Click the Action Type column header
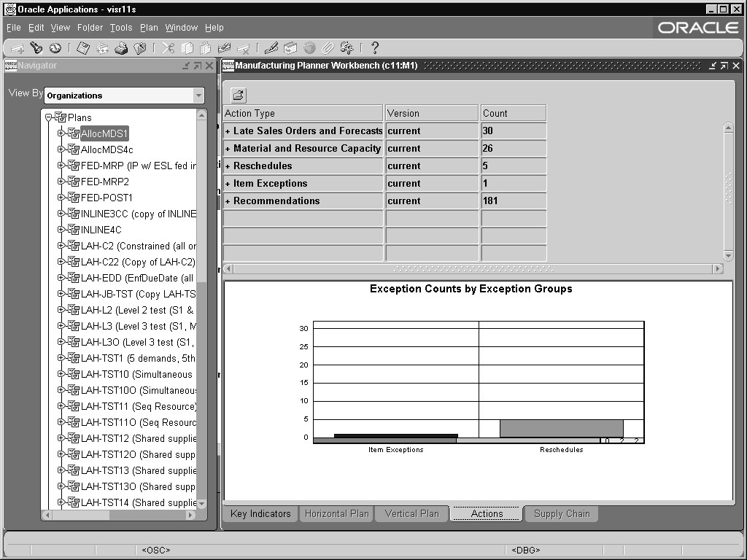 303,113
